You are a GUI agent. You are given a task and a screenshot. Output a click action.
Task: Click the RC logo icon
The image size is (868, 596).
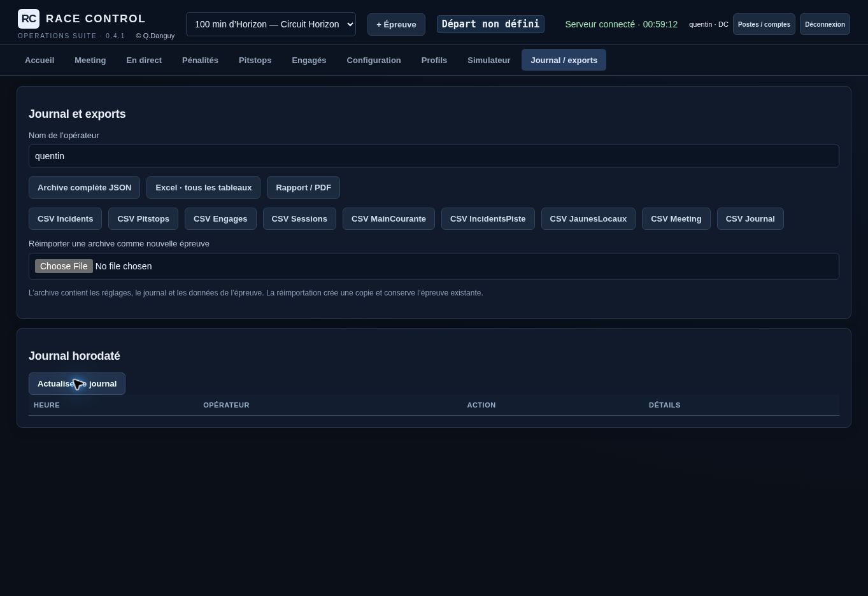click(x=29, y=19)
